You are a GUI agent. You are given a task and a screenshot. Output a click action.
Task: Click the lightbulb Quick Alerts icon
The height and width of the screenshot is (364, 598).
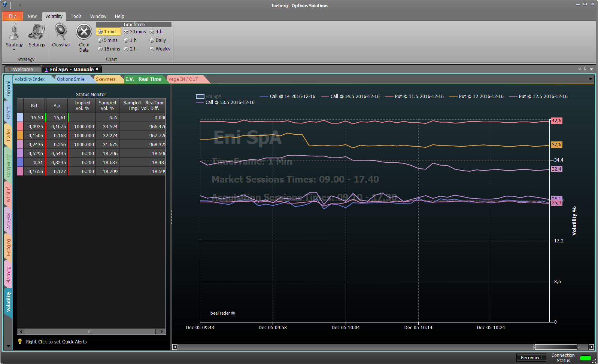(20, 342)
